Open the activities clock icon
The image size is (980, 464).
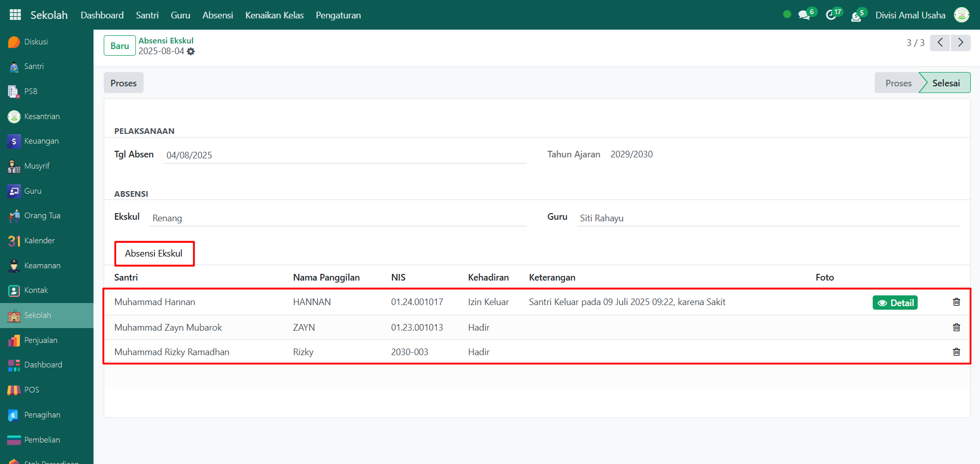pos(831,15)
